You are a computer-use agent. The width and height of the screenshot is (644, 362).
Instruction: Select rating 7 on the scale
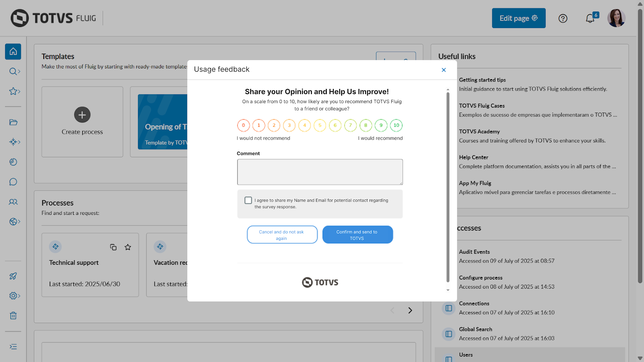(x=350, y=126)
